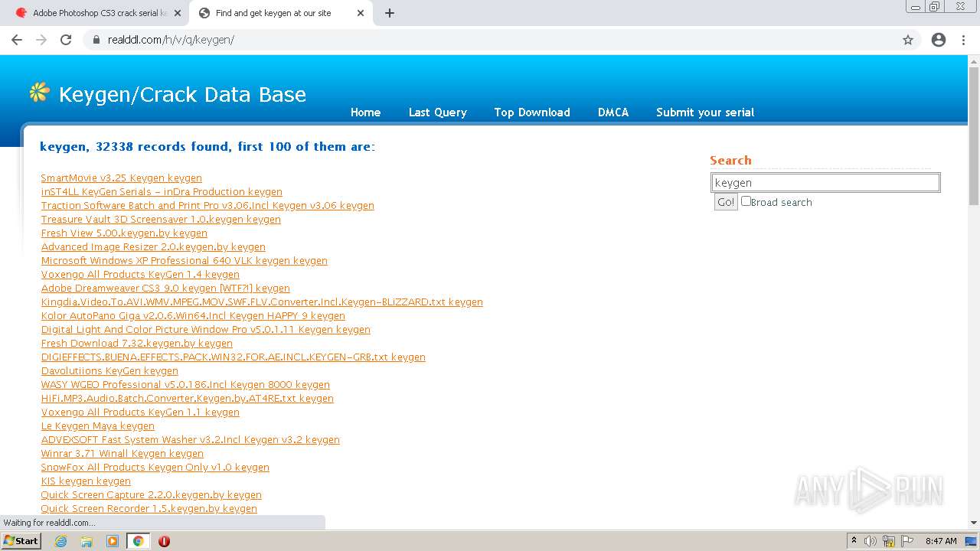Open DIGIEFFECTS BUENA EFFECTS PACK link
The width and height of the screenshot is (980, 551).
tap(233, 357)
